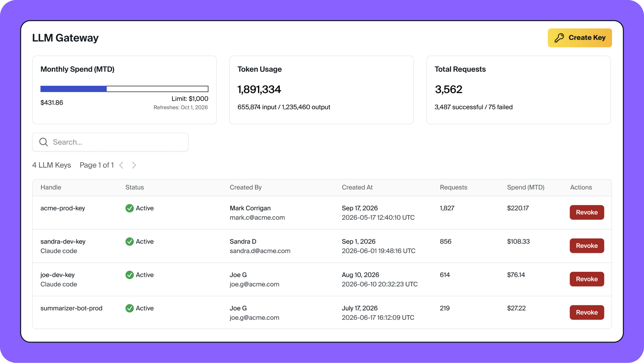Click the Monthly Spend progress bar
Screen dimensions: 644x363
coord(124,89)
